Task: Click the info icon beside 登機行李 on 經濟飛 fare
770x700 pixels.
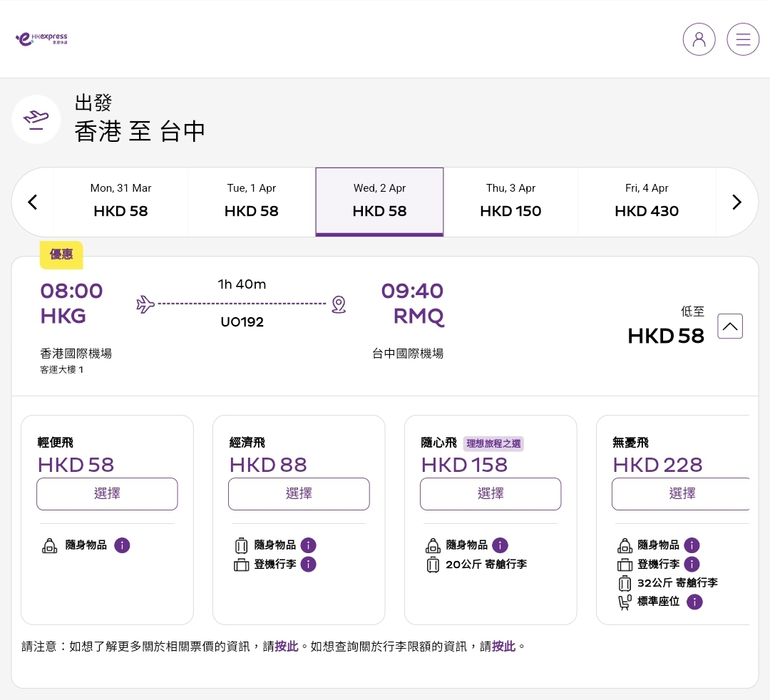Action: pos(309,564)
